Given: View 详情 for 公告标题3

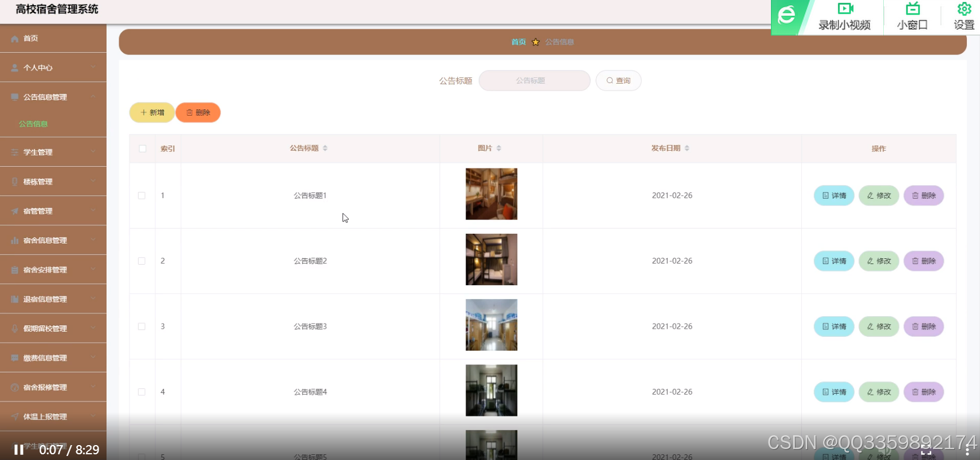Looking at the screenshot, I should [x=834, y=327].
